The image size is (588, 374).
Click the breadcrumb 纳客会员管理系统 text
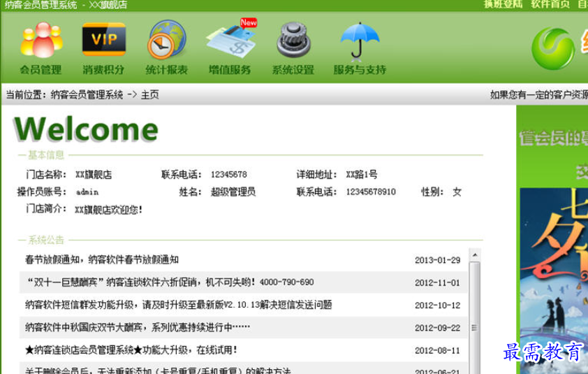click(x=87, y=94)
